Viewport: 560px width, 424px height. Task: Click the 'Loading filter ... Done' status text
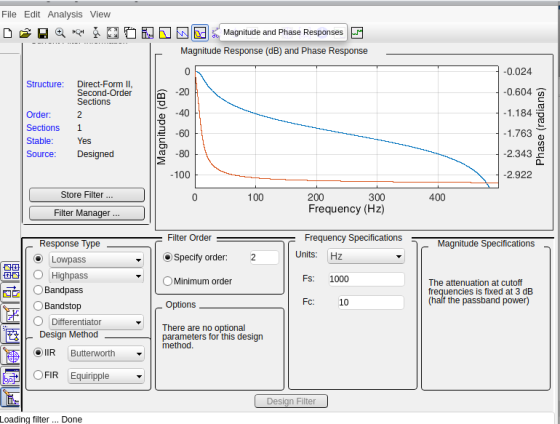[41, 419]
